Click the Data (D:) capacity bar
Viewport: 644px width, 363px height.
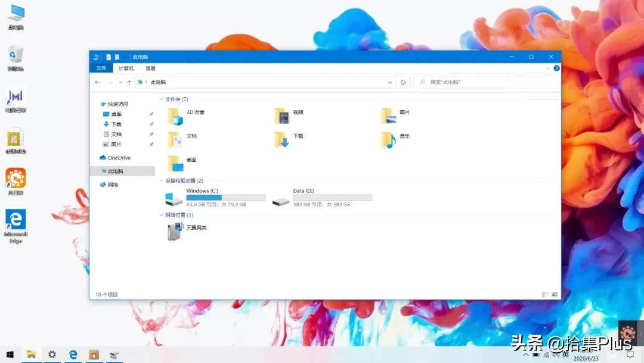coord(332,197)
